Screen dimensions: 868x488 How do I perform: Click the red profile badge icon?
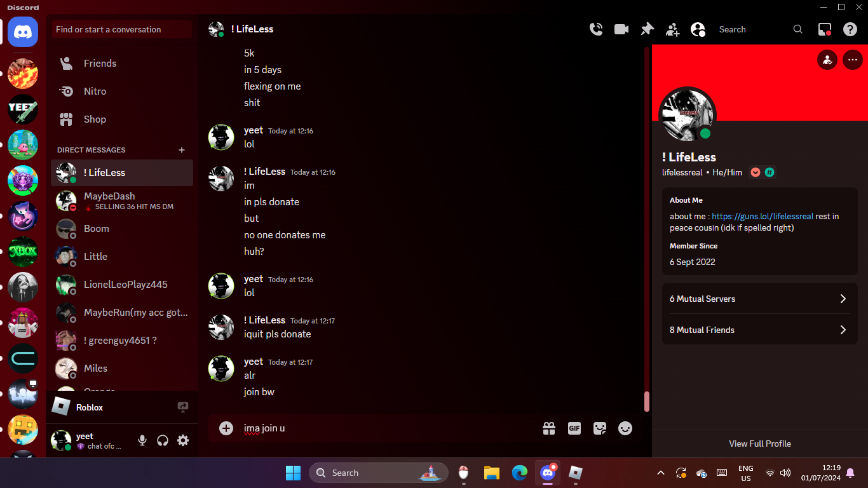point(756,172)
